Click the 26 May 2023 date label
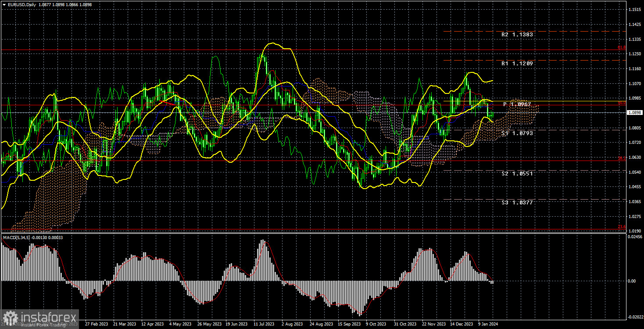 coord(208,324)
